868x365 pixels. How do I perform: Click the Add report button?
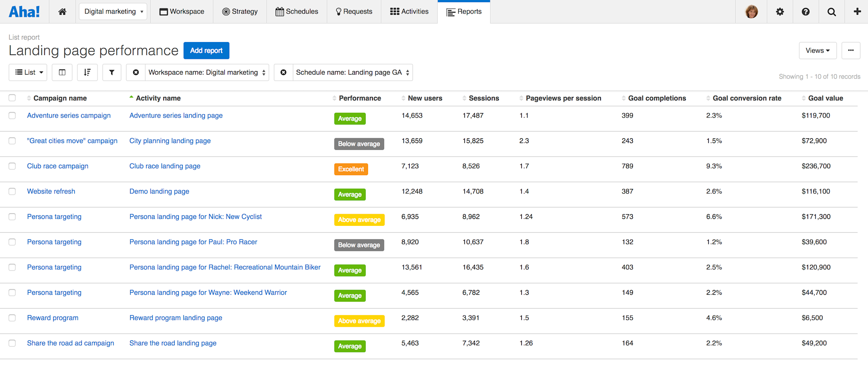coord(206,50)
